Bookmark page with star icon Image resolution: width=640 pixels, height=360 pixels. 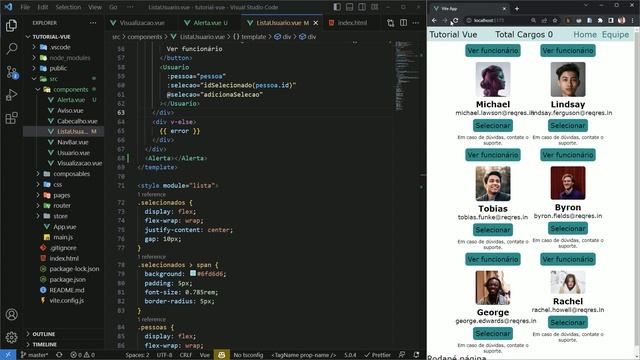[x=555, y=20]
